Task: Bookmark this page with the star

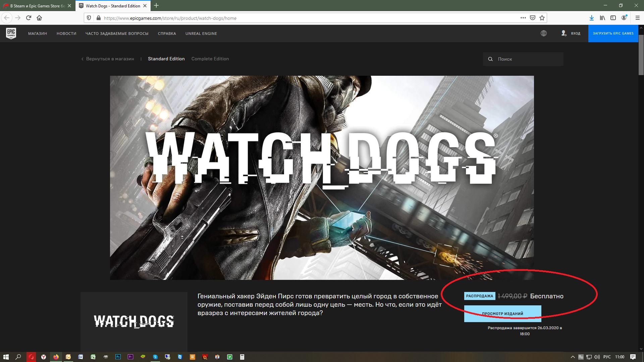Action: tap(542, 18)
